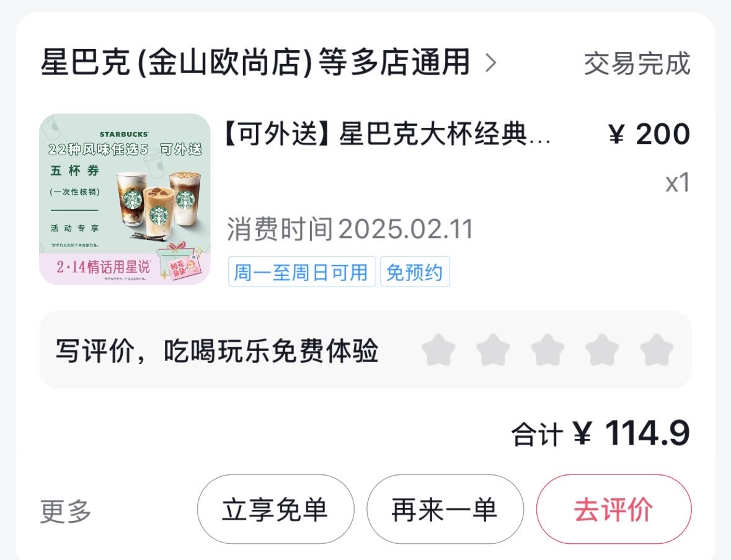Tap the ¥200 original price

[x=649, y=135]
